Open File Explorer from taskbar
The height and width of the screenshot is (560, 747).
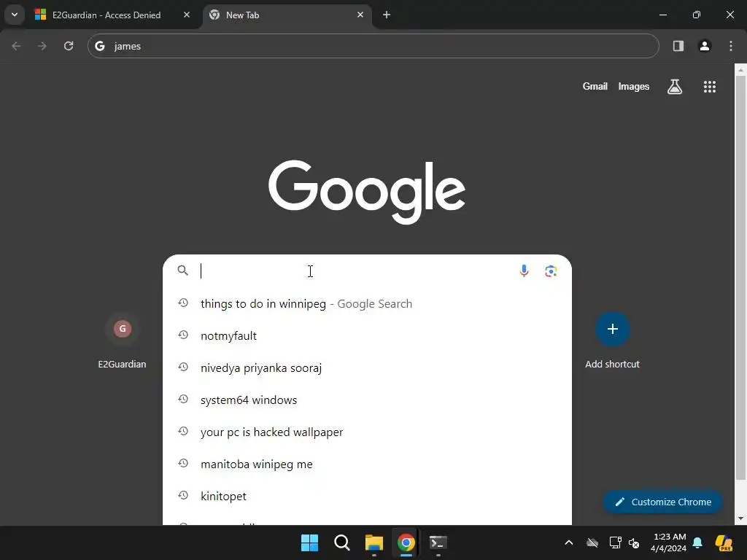tap(374, 542)
